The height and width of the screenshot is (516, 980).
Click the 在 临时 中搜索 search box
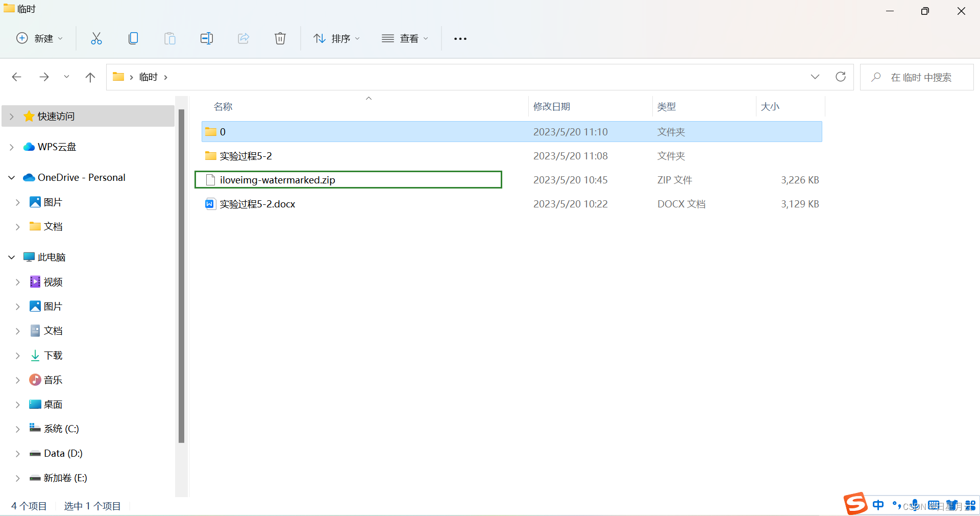click(x=917, y=77)
